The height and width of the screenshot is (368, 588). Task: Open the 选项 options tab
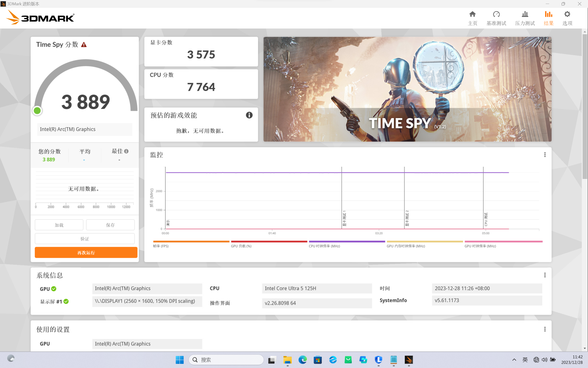tap(567, 18)
